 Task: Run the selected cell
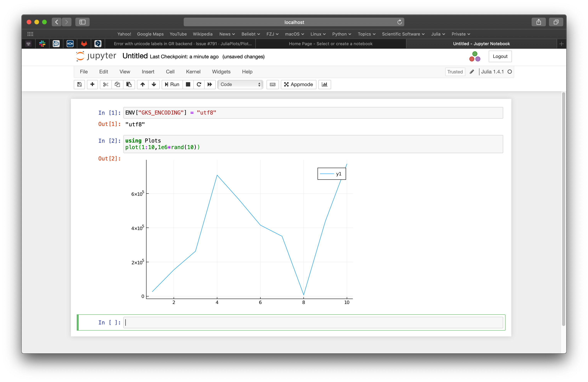coord(172,84)
